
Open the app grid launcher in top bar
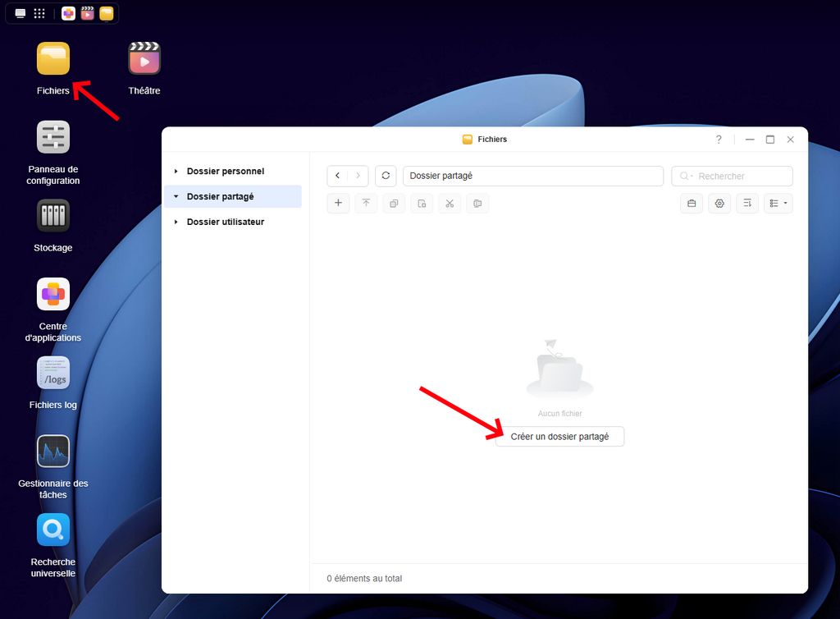tap(39, 13)
